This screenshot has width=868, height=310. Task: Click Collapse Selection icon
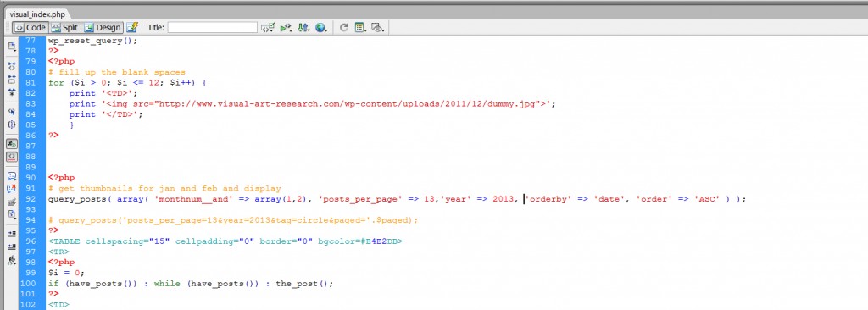point(12,79)
